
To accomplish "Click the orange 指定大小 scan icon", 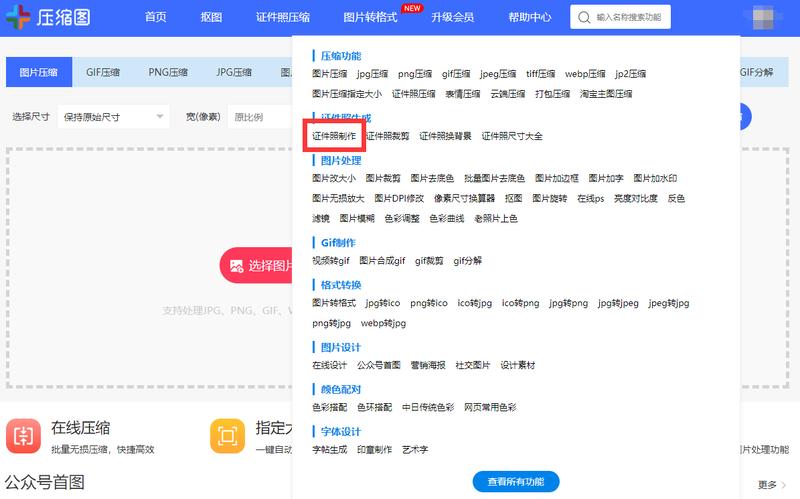I will pos(228,436).
